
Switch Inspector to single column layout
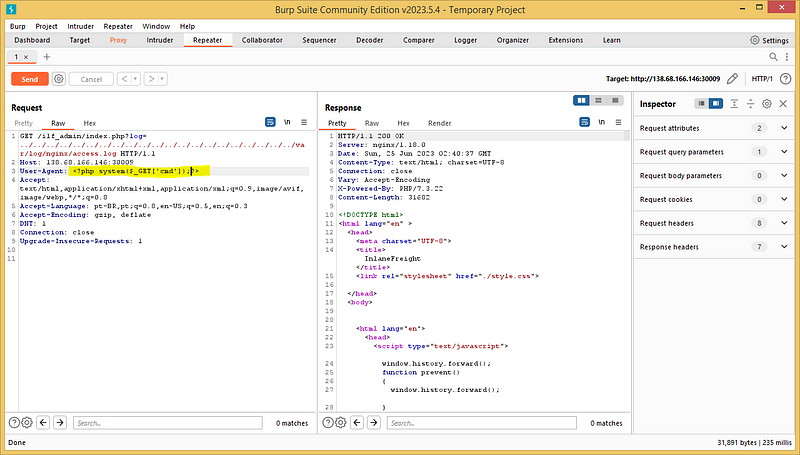pyautogui.click(x=702, y=104)
